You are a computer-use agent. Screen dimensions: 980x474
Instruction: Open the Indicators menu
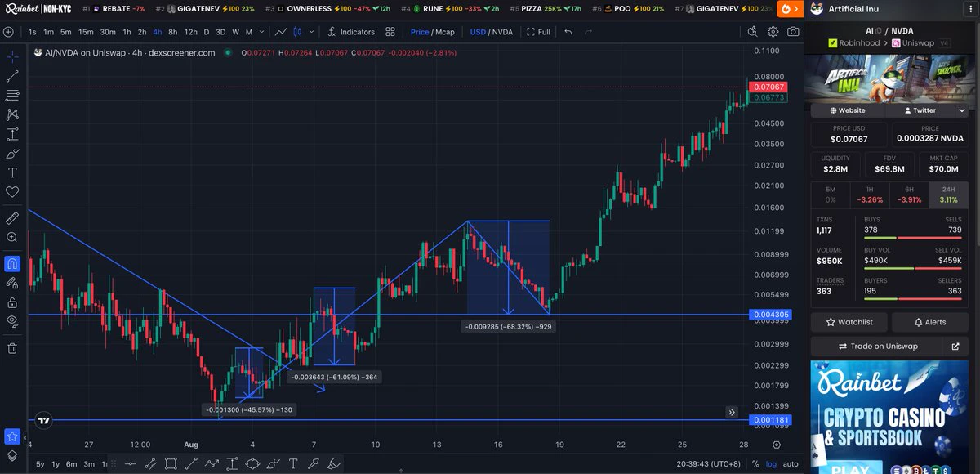tap(351, 32)
